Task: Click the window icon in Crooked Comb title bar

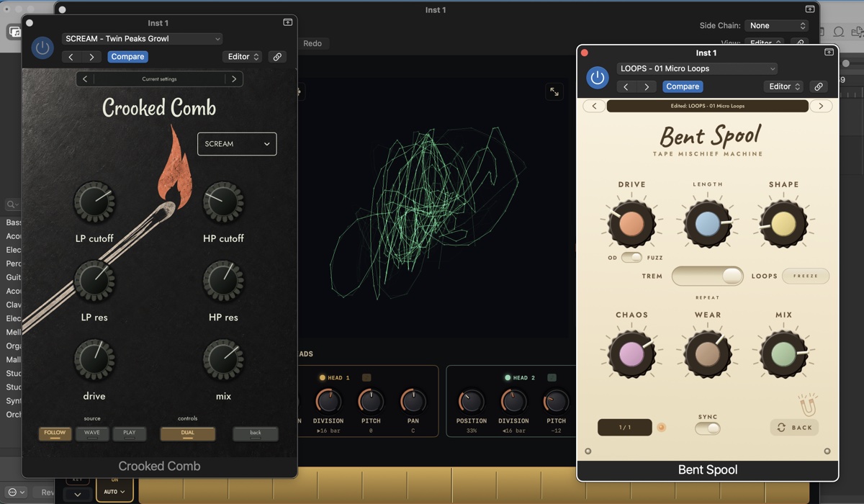Action: [x=287, y=22]
